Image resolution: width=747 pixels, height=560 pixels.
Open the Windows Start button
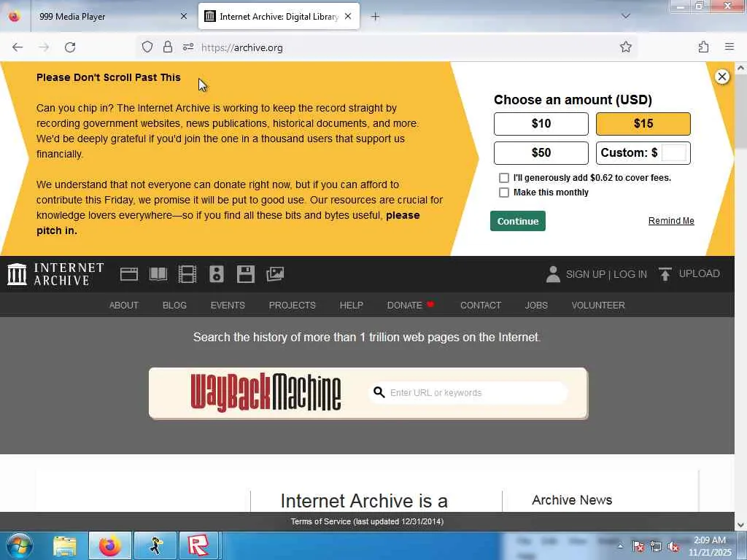pyautogui.click(x=20, y=545)
